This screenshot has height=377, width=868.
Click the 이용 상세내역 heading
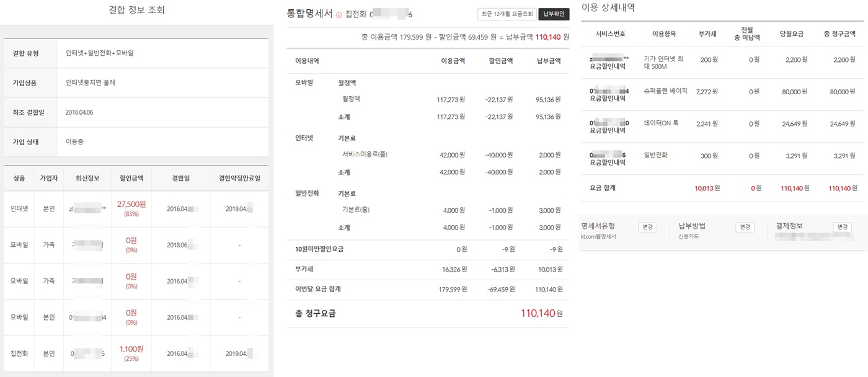tap(608, 8)
